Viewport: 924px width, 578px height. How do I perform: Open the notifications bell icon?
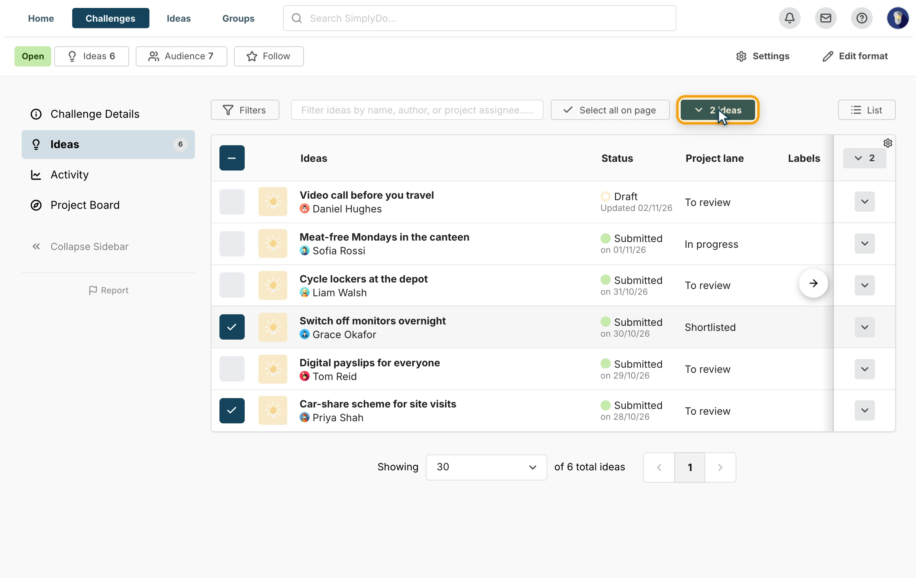[x=789, y=18]
